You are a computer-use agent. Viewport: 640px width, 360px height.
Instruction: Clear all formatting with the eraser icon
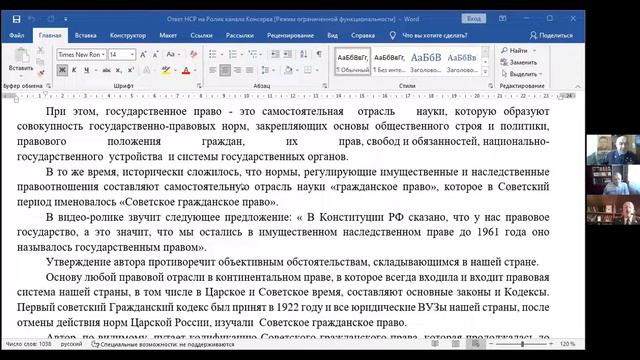coord(193,54)
